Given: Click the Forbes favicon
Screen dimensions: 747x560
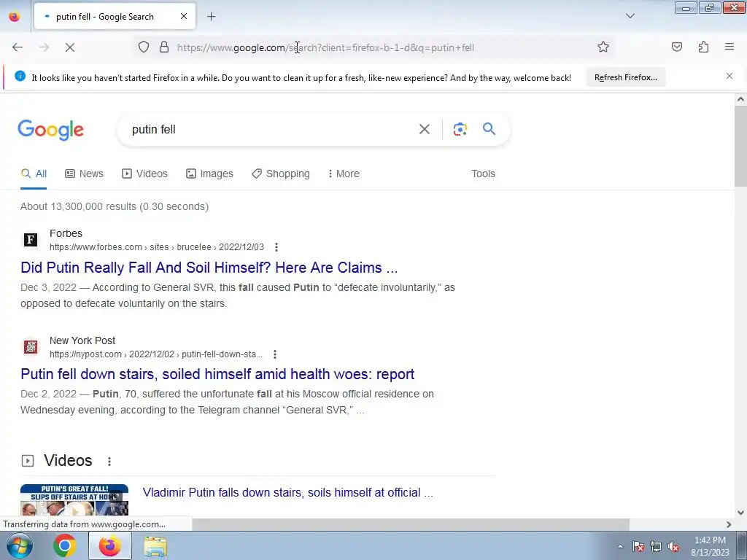Looking at the screenshot, I should (31, 239).
